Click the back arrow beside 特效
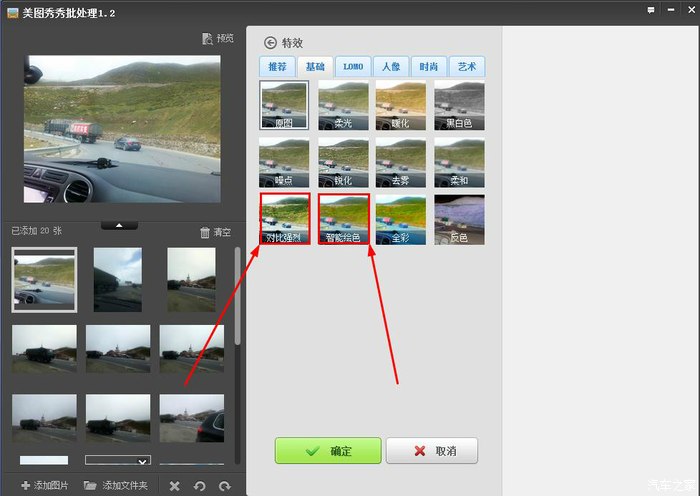Viewport: 700px width, 496px height. click(270, 43)
